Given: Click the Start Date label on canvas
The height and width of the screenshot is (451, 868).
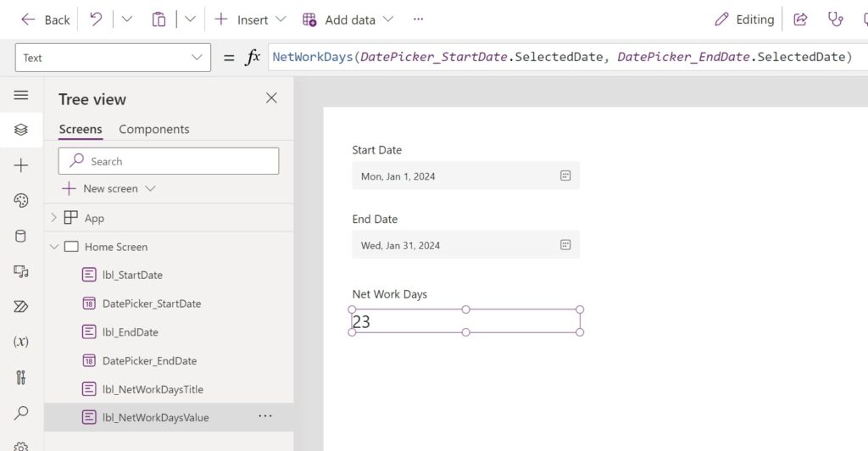Looking at the screenshot, I should [x=377, y=150].
